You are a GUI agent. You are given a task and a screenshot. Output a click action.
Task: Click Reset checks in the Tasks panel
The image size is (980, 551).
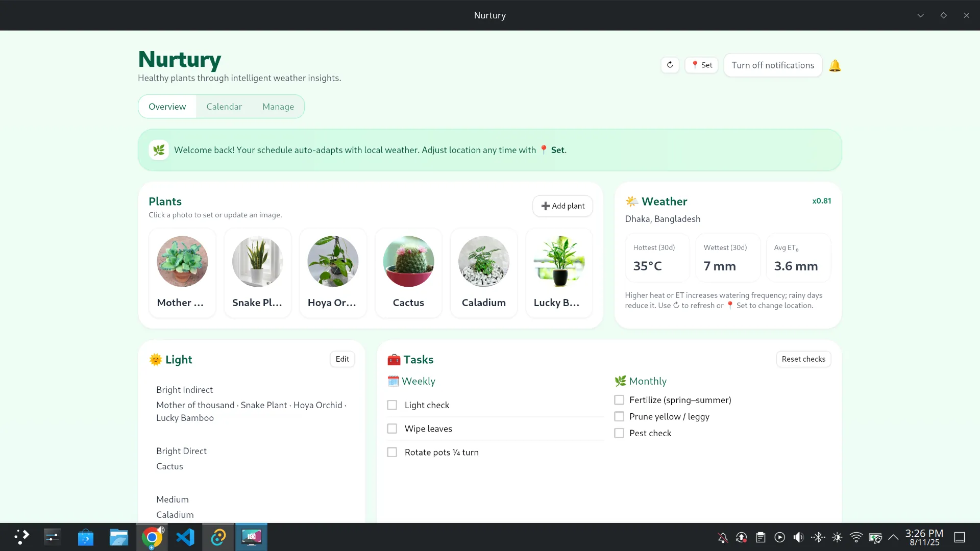tap(803, 359)
